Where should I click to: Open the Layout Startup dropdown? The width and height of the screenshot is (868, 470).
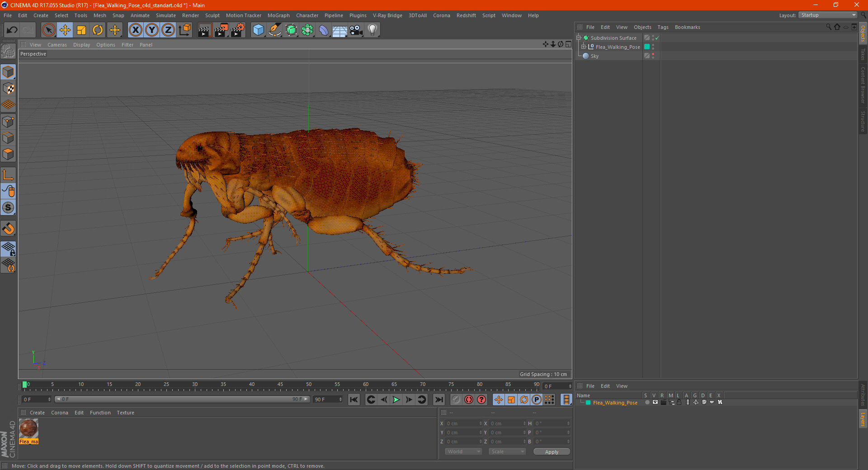point(828,15)
